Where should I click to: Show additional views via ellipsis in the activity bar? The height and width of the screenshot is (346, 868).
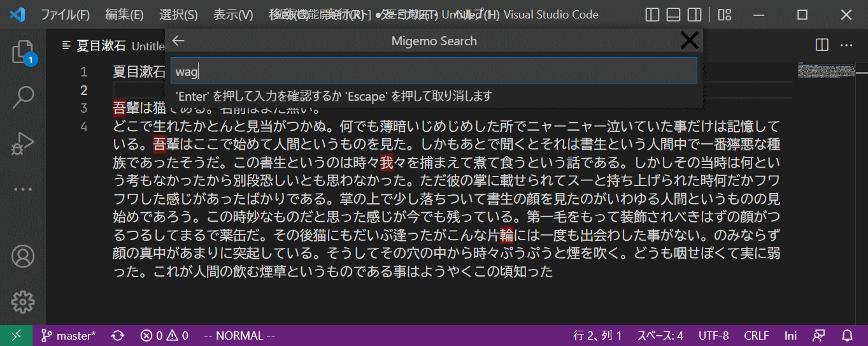coord(23,189)
